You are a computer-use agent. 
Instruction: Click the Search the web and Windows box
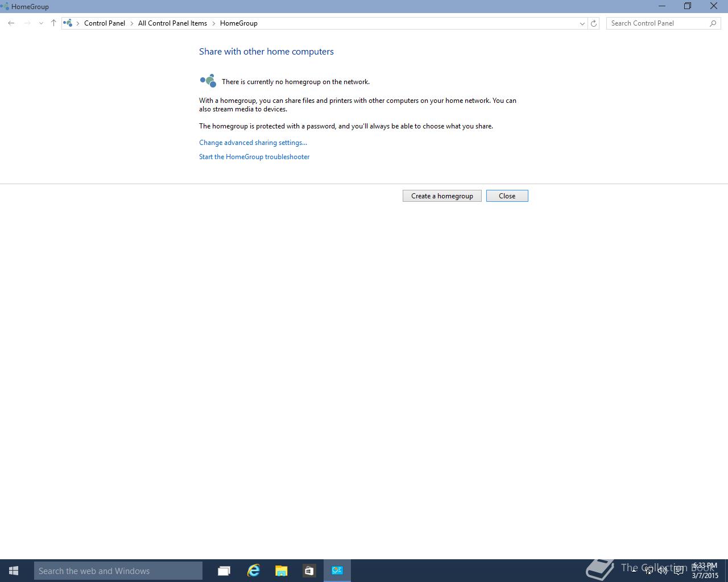(x=118, y=571)
